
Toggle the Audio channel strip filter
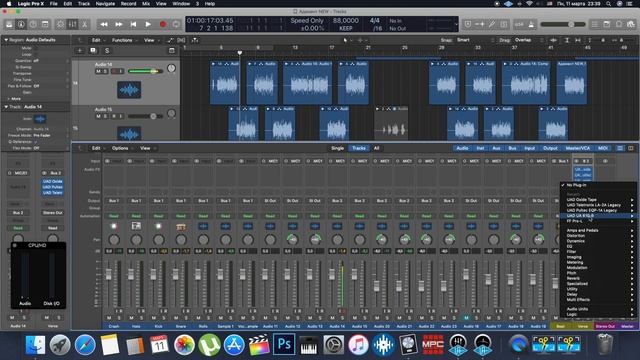[x=462, y=148]
